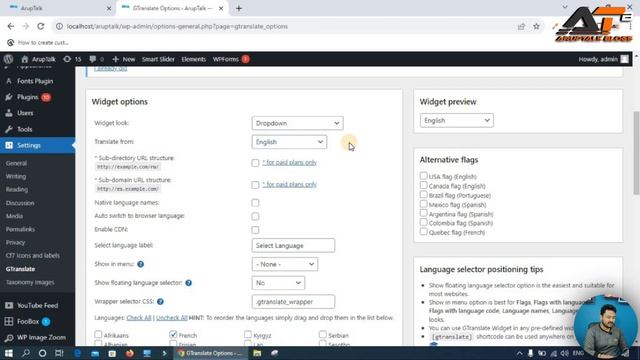Close the GTranslate Options tab
The image size is (640, 360).
(221, 8)
